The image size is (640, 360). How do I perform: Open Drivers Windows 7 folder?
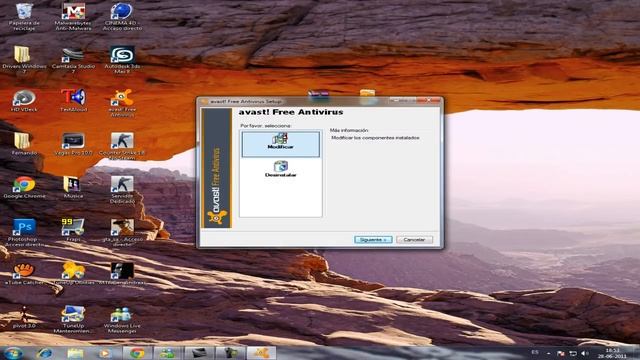coord(24,60)
